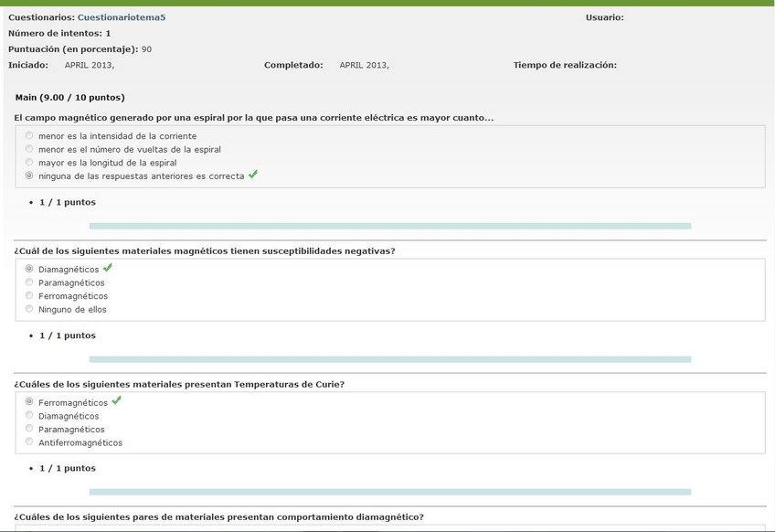Open the Cuestionariotema5 link
This screenshot has height=532, width=775.
[122, 17]
